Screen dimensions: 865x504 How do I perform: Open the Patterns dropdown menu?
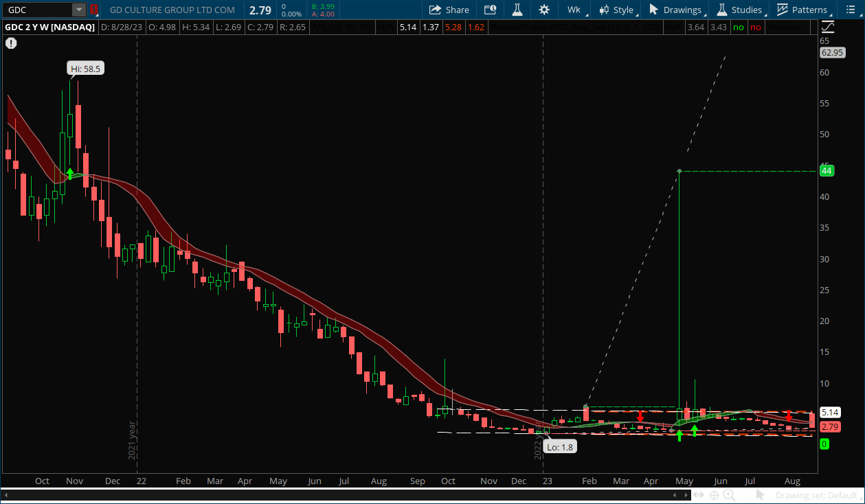point(802,10)
